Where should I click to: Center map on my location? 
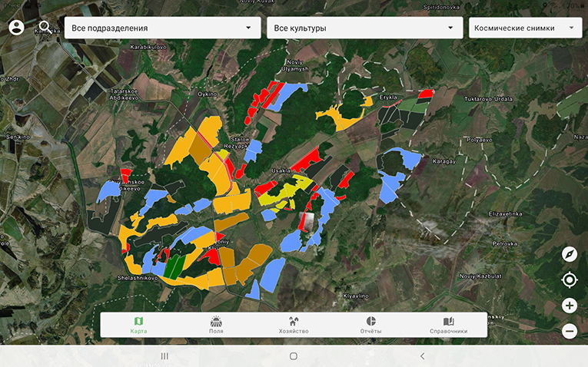point(570,279)
